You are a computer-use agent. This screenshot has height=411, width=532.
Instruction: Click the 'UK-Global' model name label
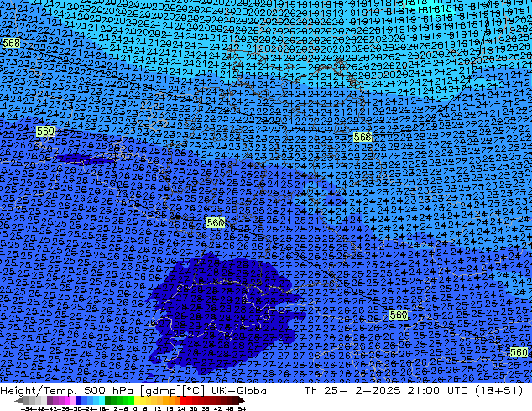[241, 391]
